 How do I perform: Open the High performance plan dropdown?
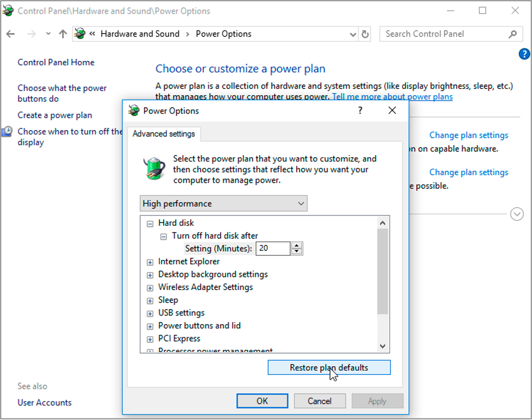[223, 203]
